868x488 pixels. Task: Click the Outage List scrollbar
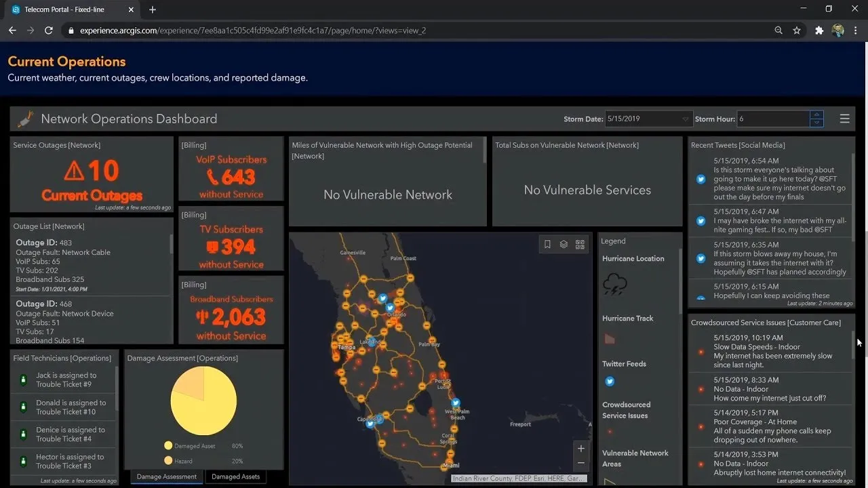pyautogui.click(x=171, y=244)
